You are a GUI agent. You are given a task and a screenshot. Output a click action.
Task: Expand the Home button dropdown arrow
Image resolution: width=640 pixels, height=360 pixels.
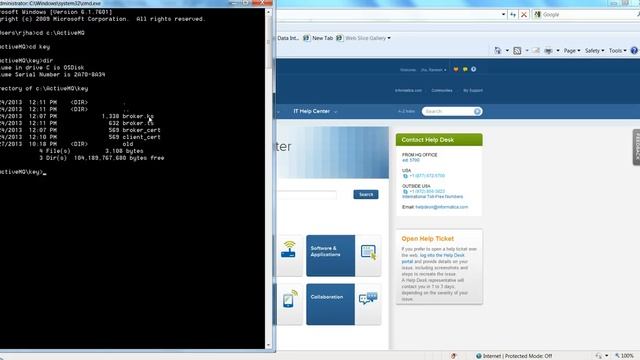coord(507,51)
